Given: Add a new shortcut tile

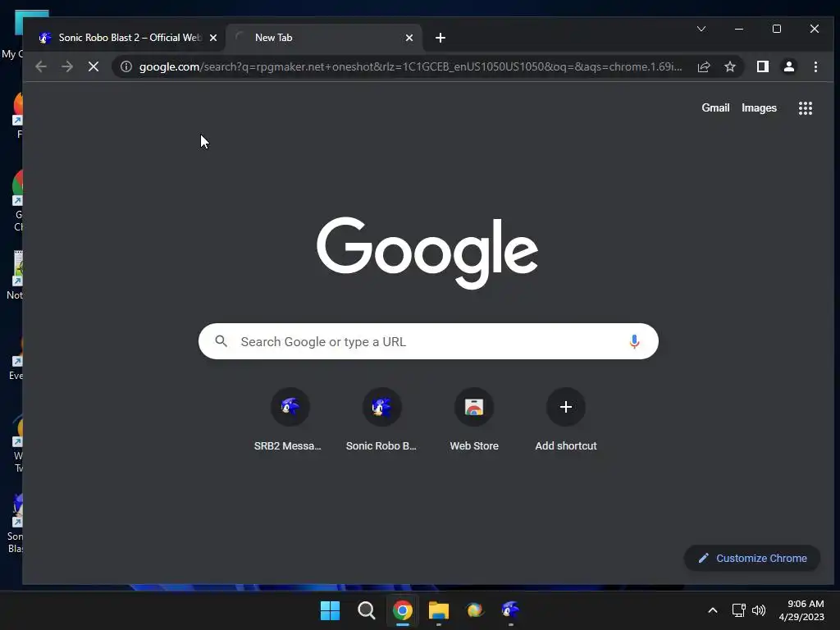Looking at the screenshot, I should [x=566, y=420].
